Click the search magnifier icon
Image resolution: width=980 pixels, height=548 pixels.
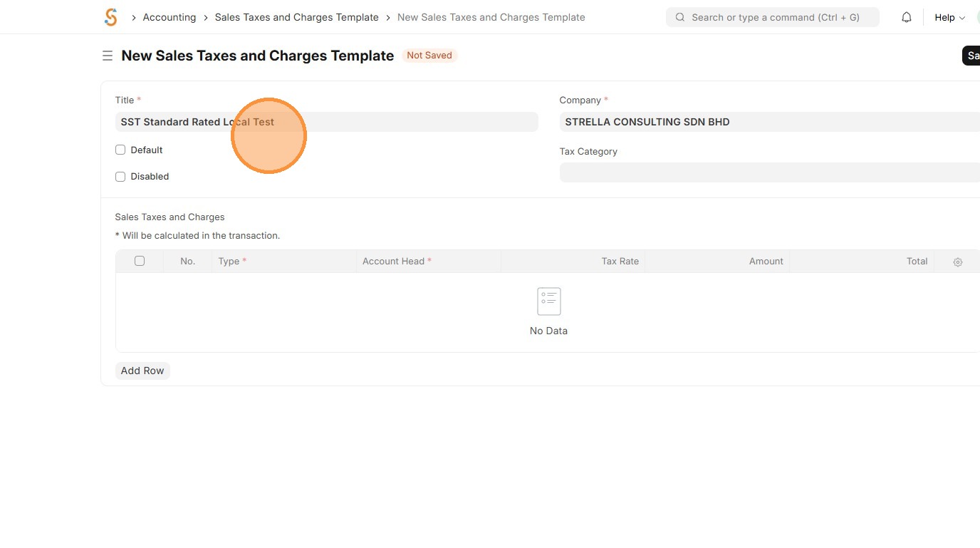pos(680,17)
